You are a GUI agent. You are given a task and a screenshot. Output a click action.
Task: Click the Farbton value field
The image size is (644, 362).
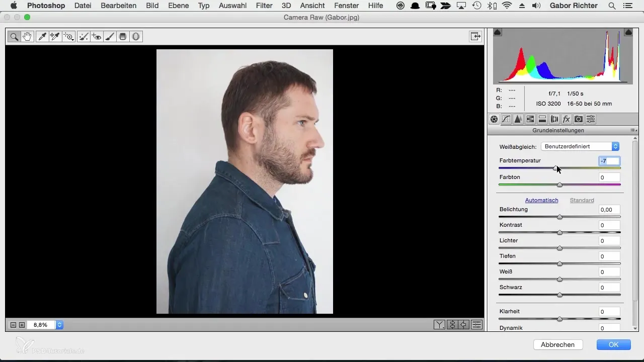point(609,177)
